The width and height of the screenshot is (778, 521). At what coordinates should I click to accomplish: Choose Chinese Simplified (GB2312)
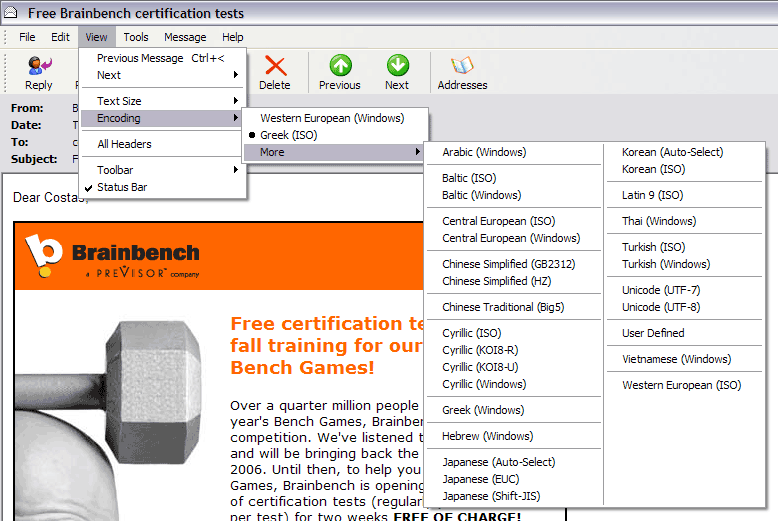click(x=514, y=264)
